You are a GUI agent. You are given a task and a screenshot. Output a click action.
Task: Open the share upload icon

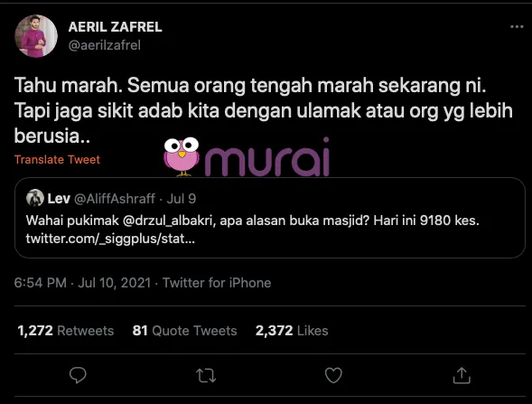tap(462, 375)
